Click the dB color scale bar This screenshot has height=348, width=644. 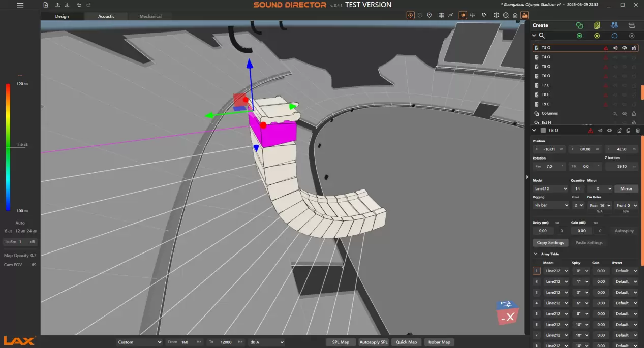(x=8, y=147)
